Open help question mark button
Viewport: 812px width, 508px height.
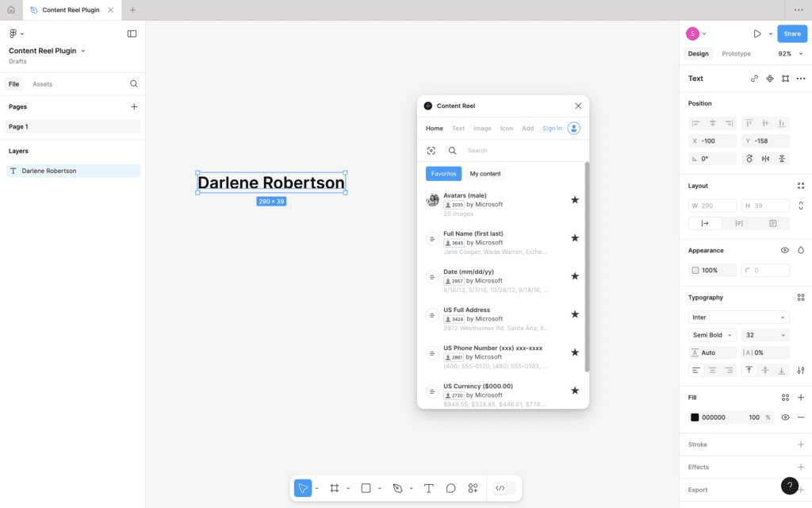tap(790, 486)
